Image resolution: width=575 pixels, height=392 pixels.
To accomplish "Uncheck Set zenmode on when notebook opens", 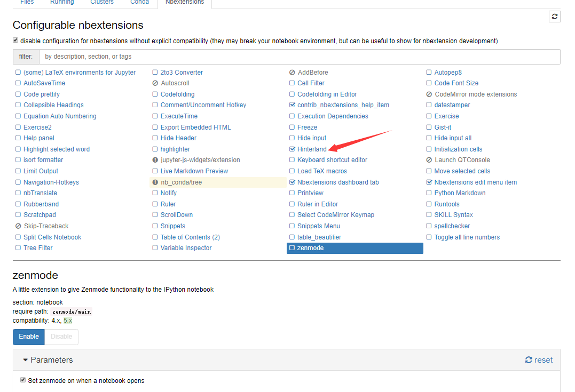I will pyautogui.click(x=23, y=380).
